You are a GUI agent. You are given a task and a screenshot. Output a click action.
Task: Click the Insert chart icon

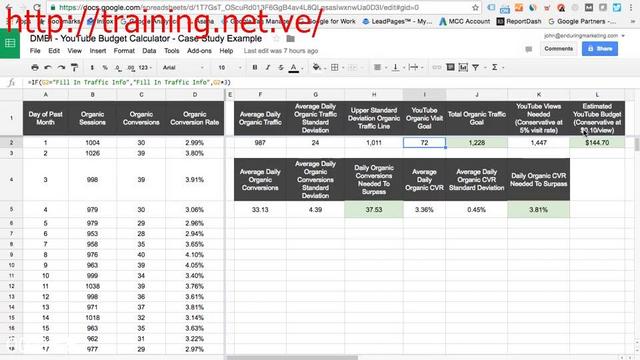click(x=463, y=67)
